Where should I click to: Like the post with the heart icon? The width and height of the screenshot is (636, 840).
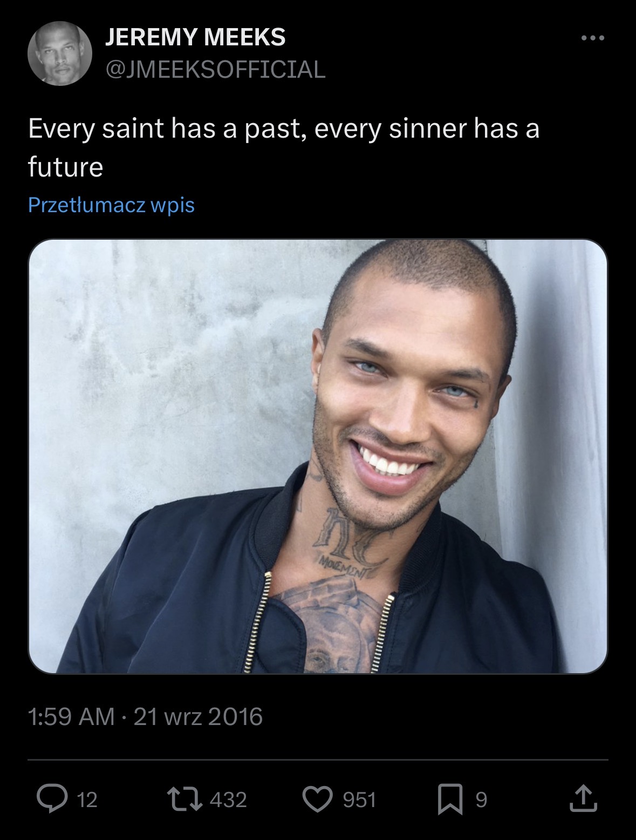pos(319,800)
